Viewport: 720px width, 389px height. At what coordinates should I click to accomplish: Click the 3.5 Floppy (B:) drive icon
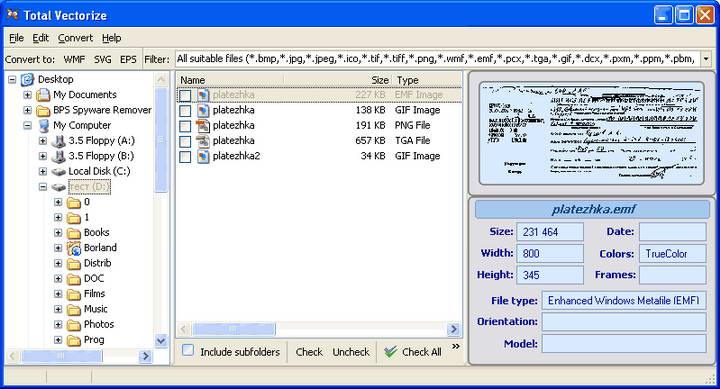point(59,156)
